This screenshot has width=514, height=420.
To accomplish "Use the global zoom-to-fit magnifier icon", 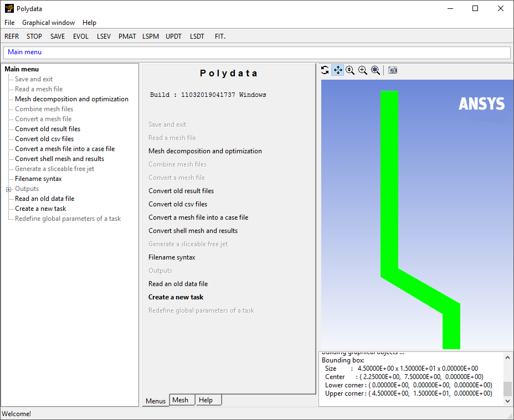I will point(376,70).
